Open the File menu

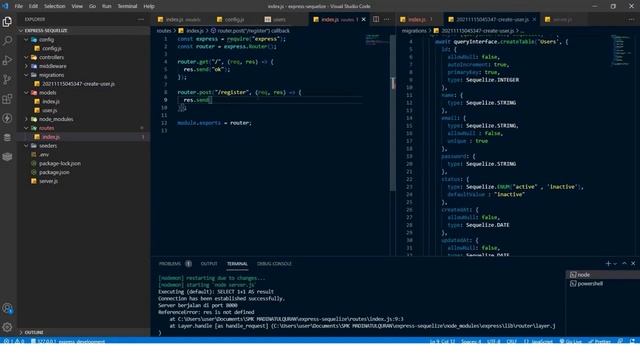[18, 6]
